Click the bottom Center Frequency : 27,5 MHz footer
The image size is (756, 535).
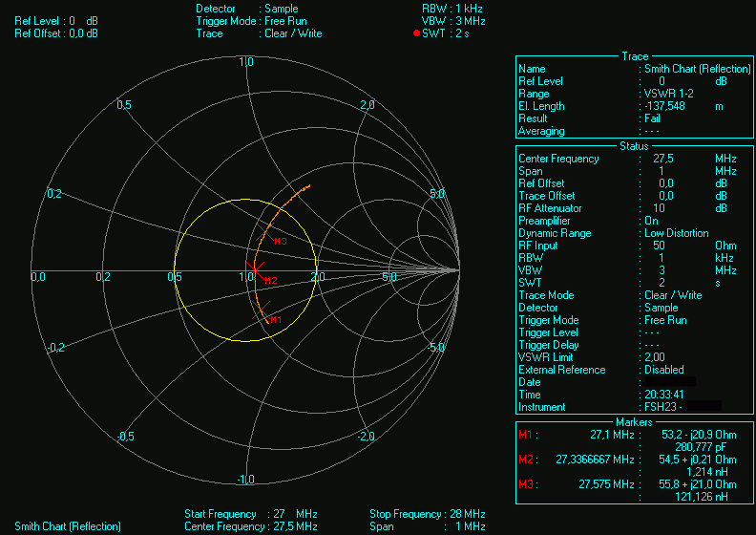tap(251, 526)
